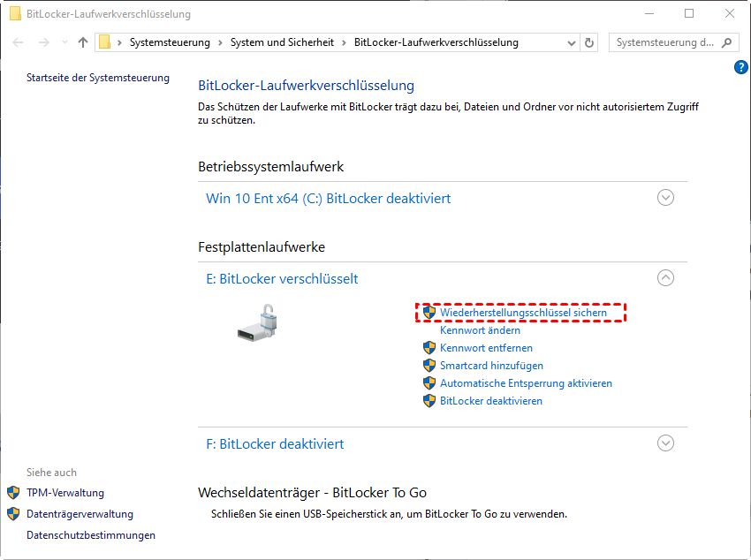The height and width of the screenshot is (560, 751).
Task: Click shield icon beside TPM-Verwaltung
Action: [x=13, y=492]
